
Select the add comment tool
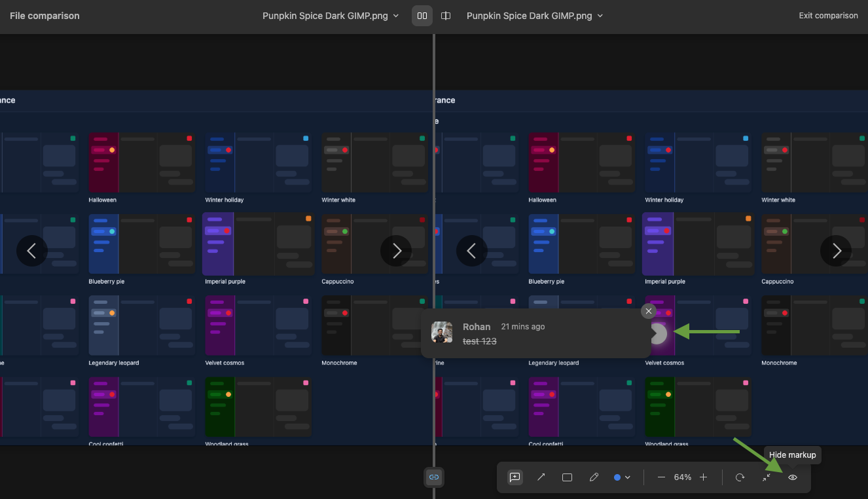pos(515,477)
